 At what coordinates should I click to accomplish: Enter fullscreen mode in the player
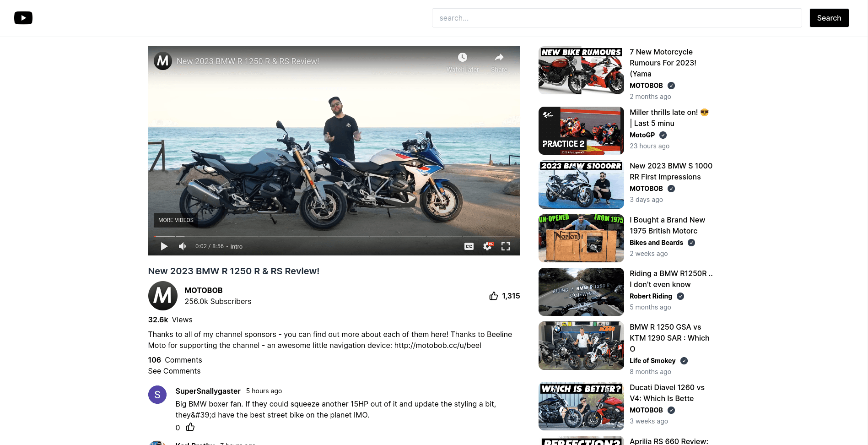tap(506, 246)
